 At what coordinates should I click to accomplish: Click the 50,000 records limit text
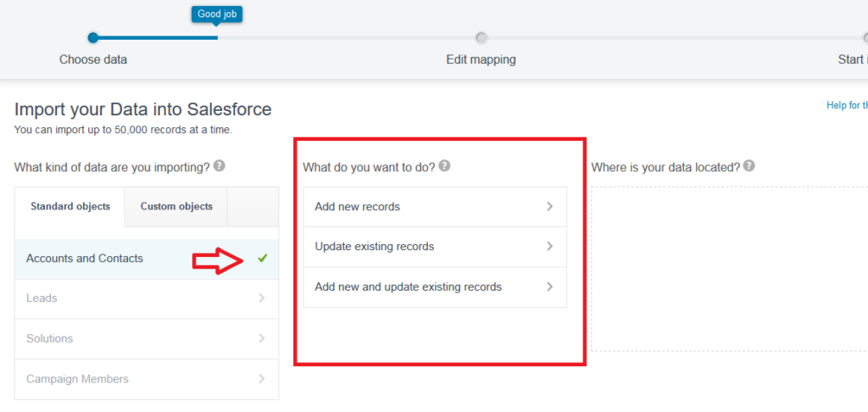pos(124,131)
